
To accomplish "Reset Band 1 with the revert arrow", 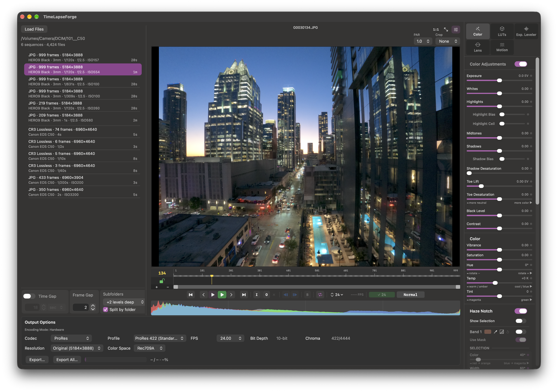I will click(x=508, y=332).
